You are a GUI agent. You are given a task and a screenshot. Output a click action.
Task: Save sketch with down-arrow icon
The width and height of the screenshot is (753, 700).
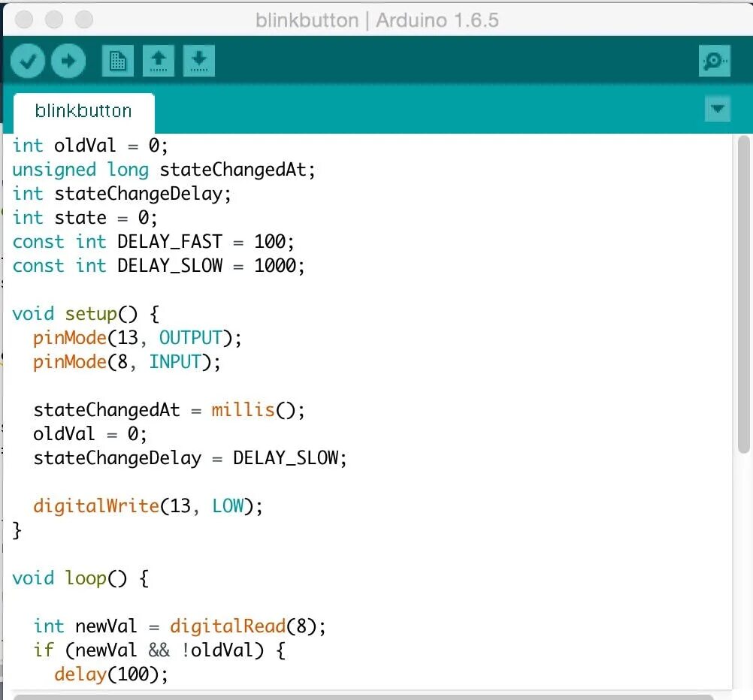(199, 61)
